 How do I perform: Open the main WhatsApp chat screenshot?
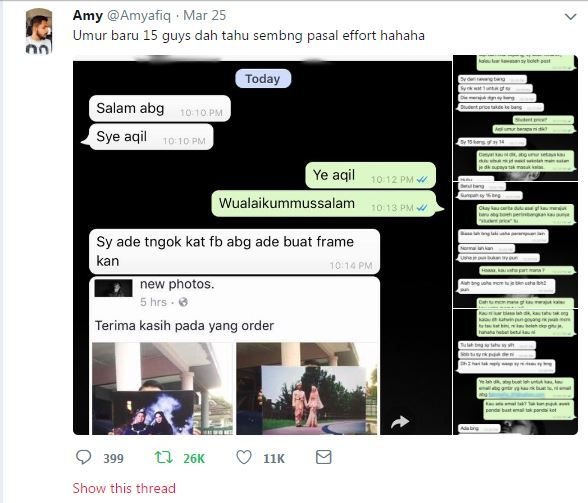[262, 245]
